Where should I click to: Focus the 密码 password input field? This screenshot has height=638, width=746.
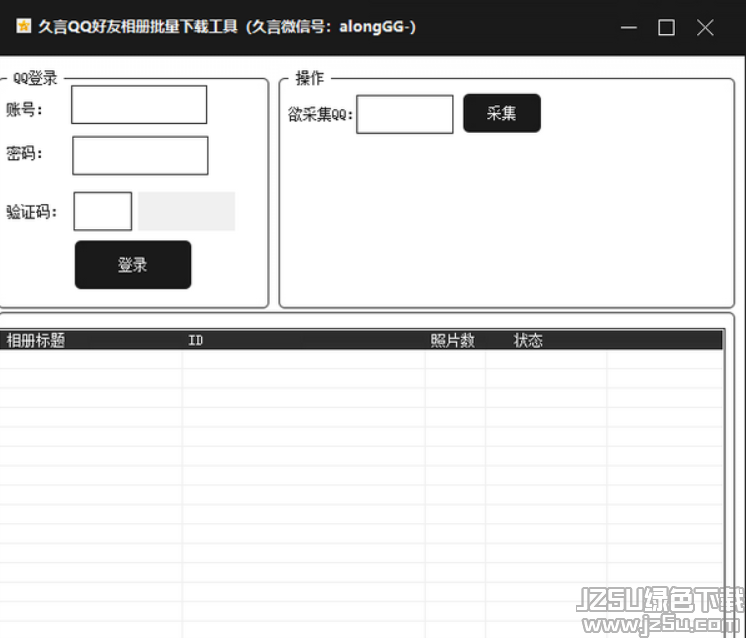coord(140,156)
